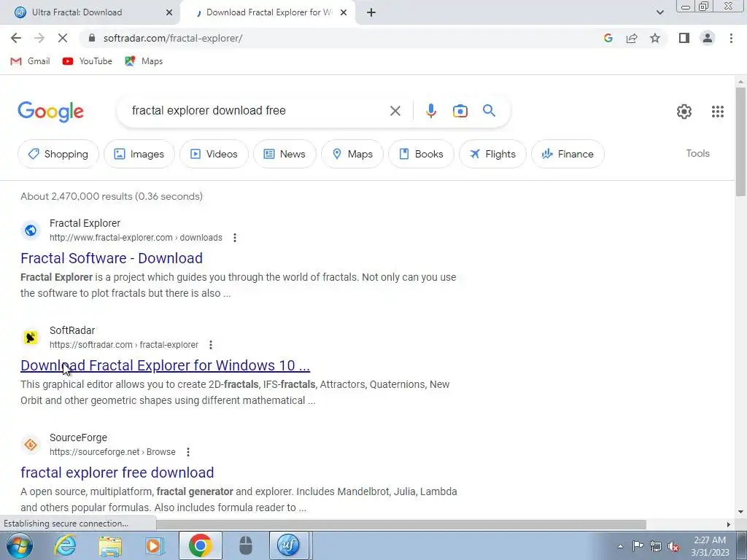The width and height of the screenshot is (747, 560).
Task: Click the Fractal Explorer site favicon
Action: tap(31, 230)
